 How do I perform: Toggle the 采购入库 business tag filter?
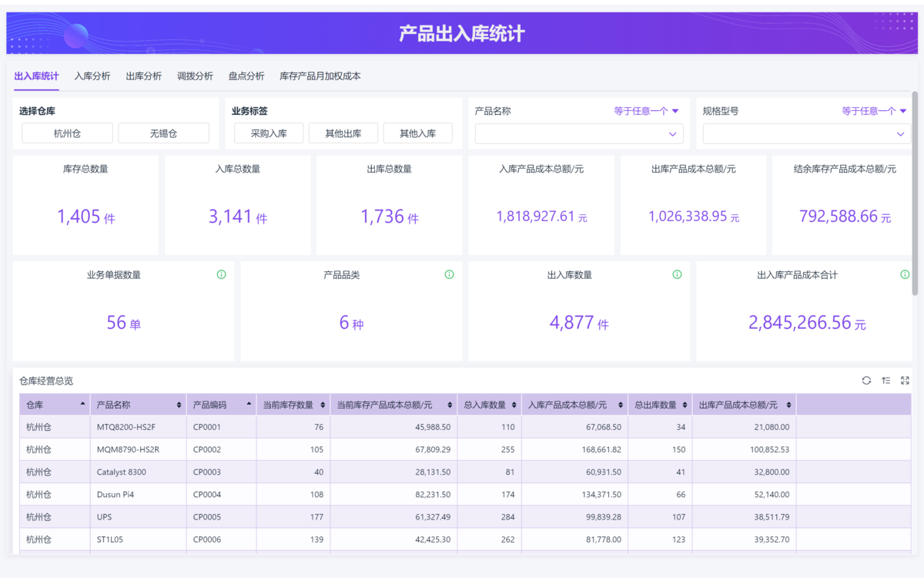tap(269, 133)
